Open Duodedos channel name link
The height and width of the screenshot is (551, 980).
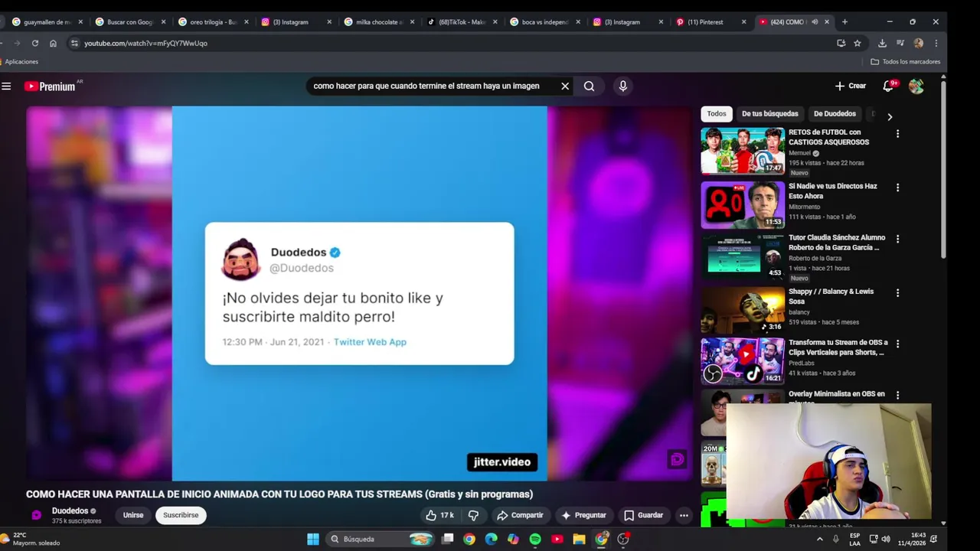click(x=70, y=510)
